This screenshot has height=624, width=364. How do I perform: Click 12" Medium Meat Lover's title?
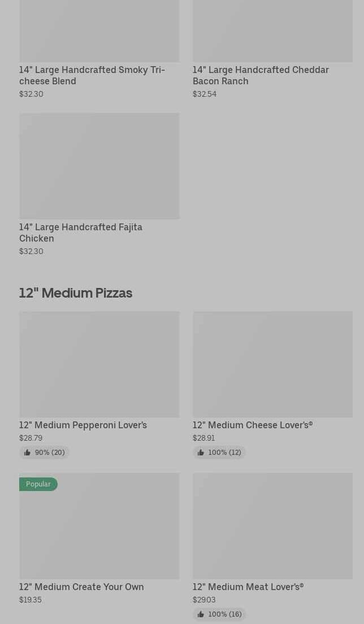[248, 587]
